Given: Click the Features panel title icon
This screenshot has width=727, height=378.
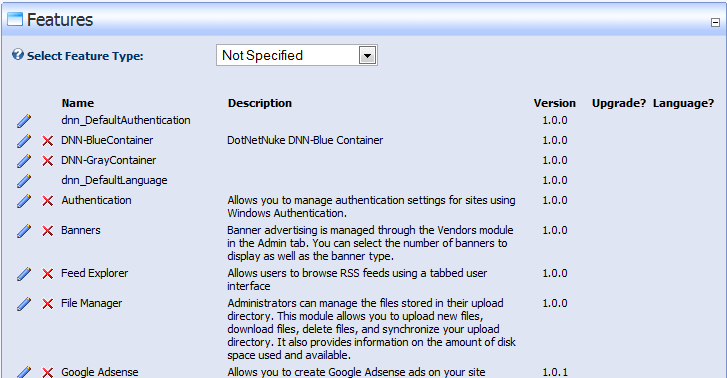Looking at the screenshot, I should (x=15, y=19).
